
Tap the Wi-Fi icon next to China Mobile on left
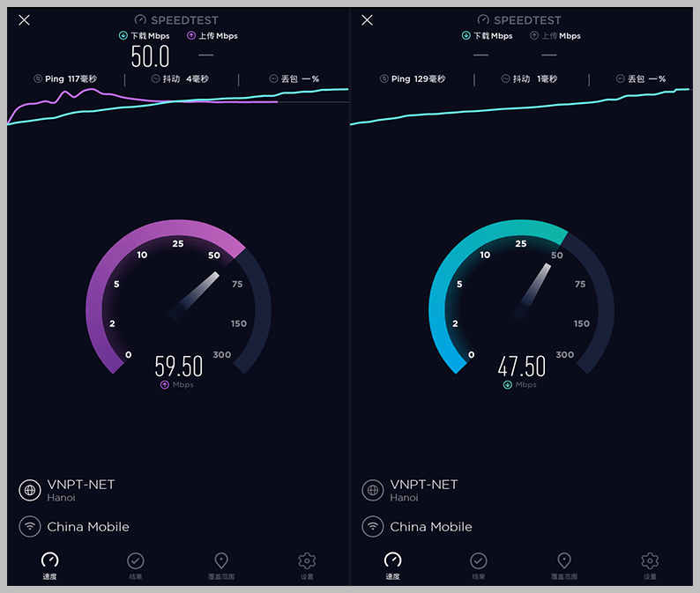[31, 527]
